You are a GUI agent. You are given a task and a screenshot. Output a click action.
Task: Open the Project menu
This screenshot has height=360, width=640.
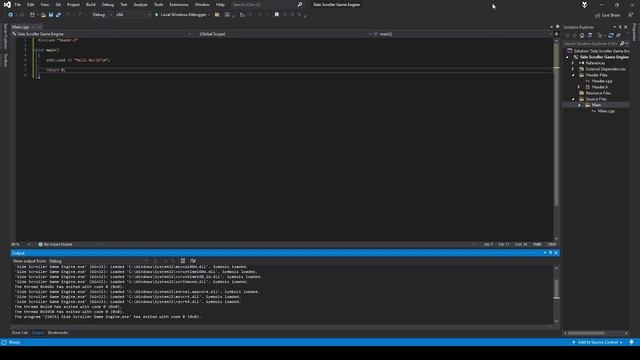pos(73,4)
